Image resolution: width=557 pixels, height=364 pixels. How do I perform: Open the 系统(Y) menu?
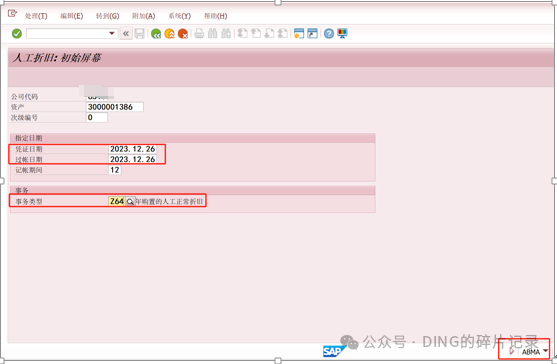pyautogui.click(x=179, y=16)
